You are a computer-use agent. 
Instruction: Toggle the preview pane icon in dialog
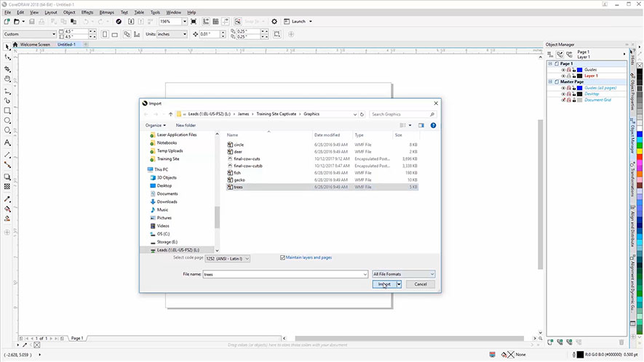(421, 125)
